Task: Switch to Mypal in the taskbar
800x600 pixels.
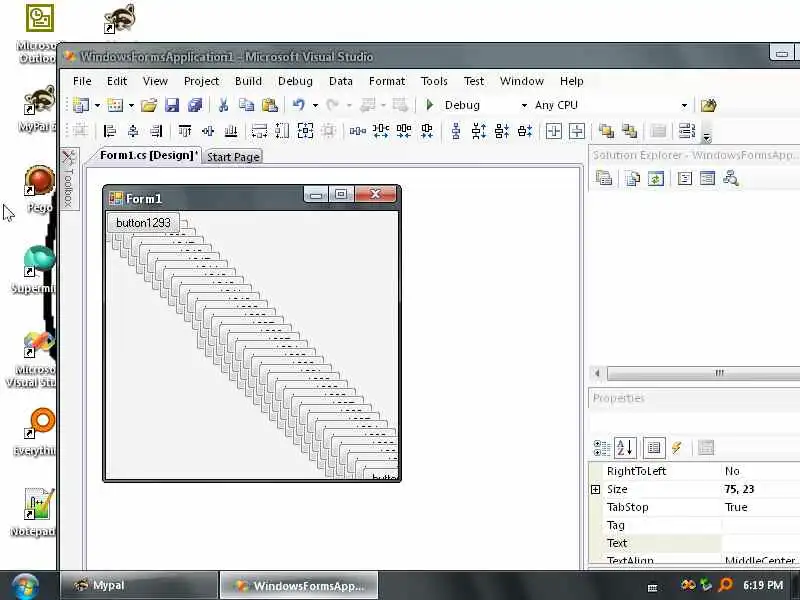Action: [x=139, y=585]
